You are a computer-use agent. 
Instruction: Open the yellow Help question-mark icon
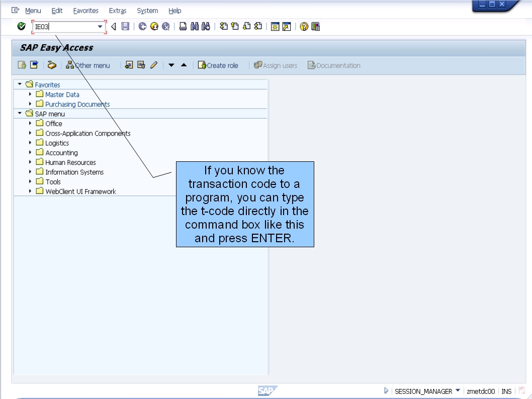point(304,27)
